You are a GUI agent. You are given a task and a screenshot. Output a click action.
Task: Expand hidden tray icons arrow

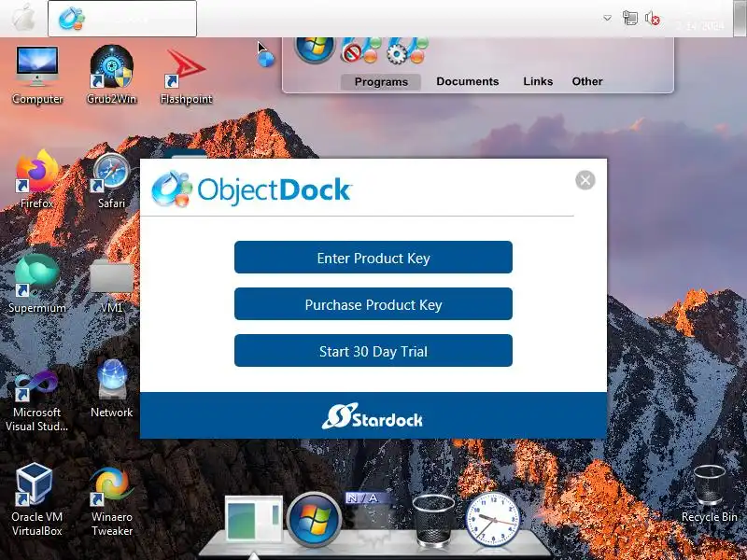(607, 18)
